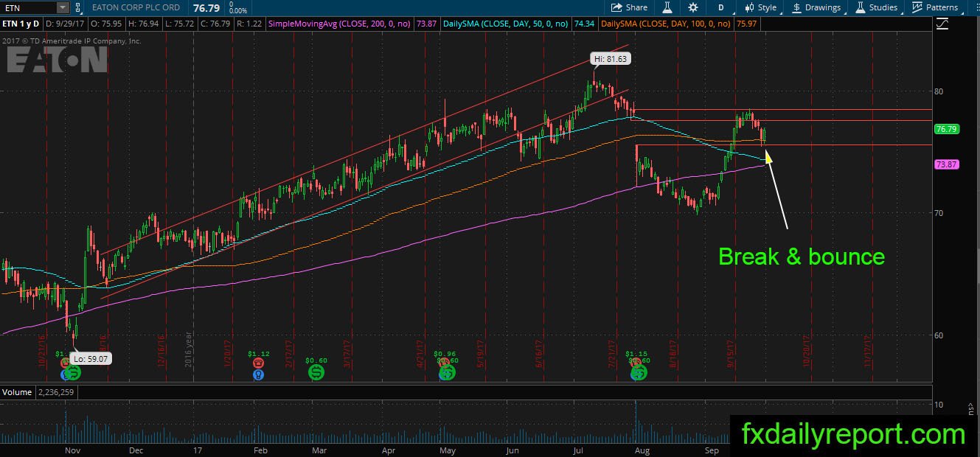Click the 75.97 DailySMA 100 value
980x457 pixels.
(746, 24)
